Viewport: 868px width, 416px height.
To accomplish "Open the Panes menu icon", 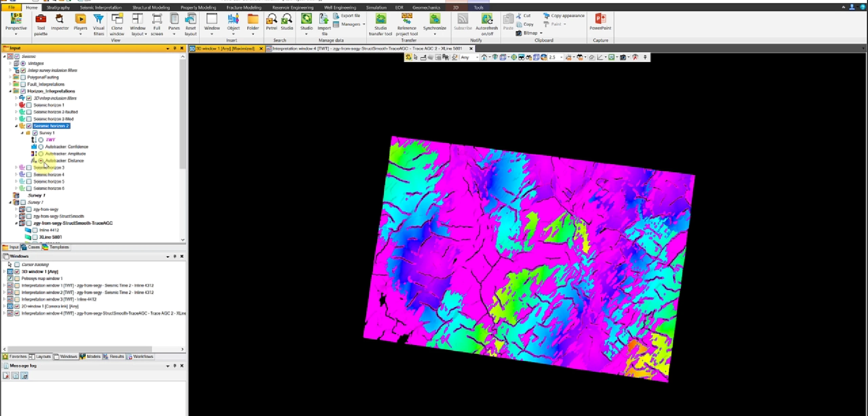I will pos(174,19).
